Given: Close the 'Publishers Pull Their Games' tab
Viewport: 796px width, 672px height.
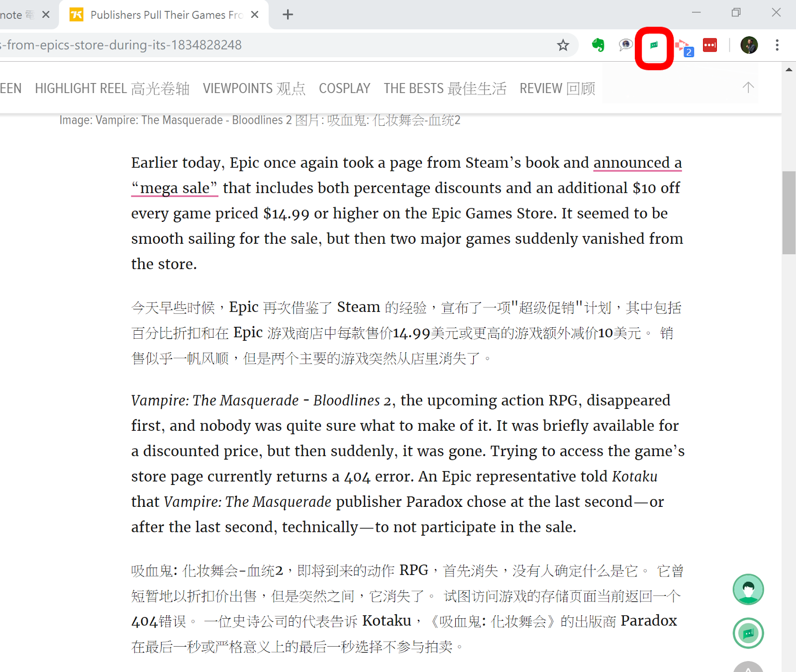Looking at the screenshot, I should click(x=255, y=15).
